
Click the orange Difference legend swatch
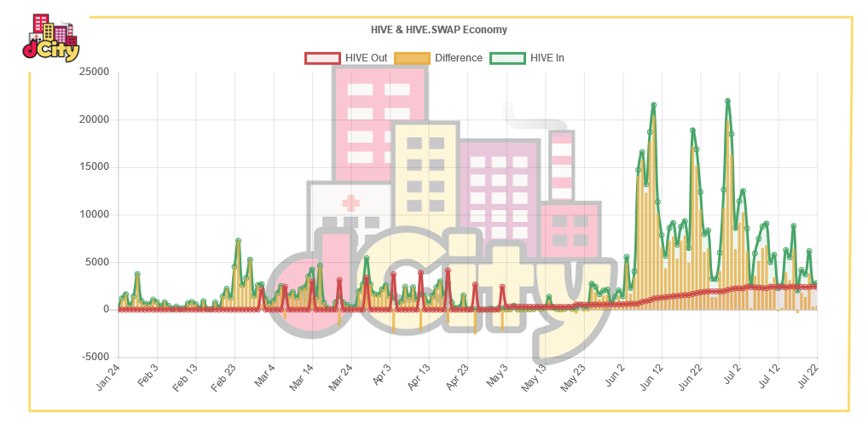[x=412, y=58]
